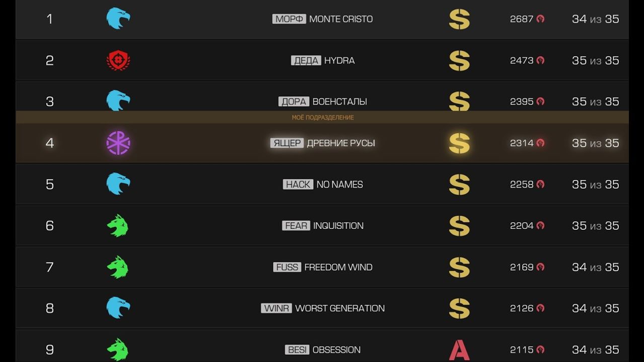Click the FUSS tag of FREEDOM WIND
Screen dimensions: 644x362
pyautogui.click(x=288, y=267)
